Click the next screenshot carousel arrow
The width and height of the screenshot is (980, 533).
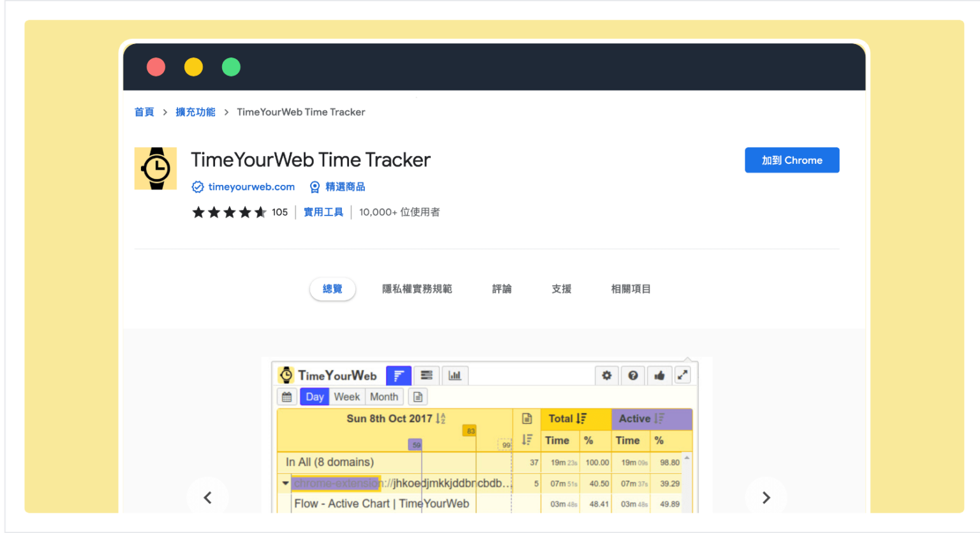click(766, 497)
